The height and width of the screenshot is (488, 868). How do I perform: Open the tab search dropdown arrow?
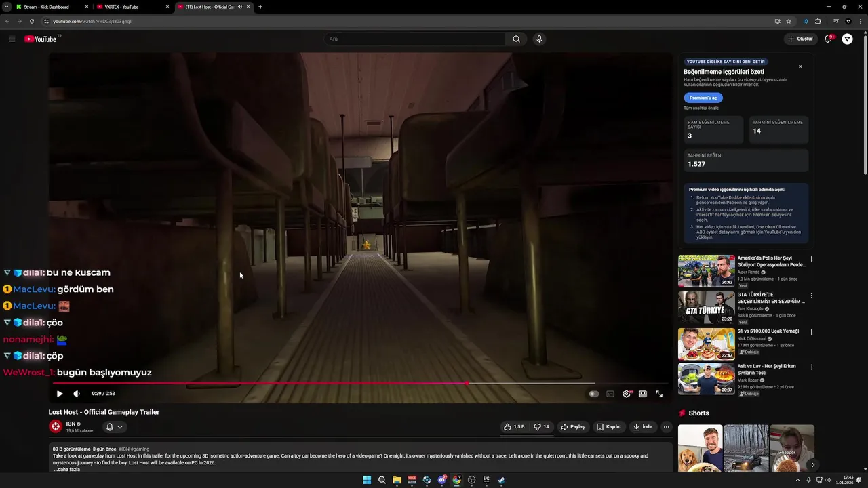point(6,7)
